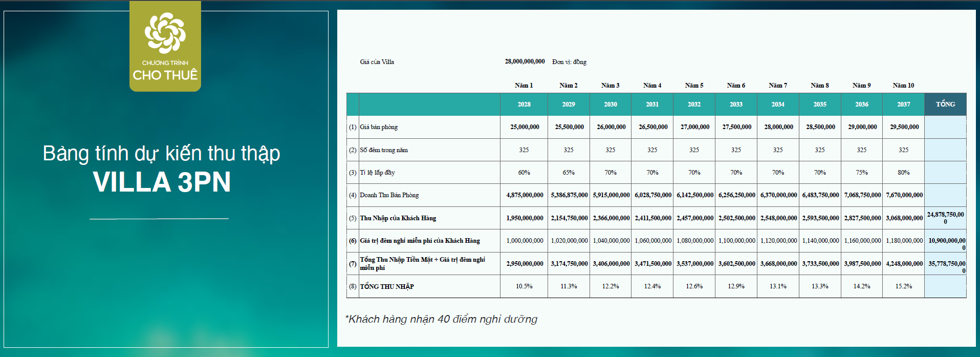
Task: Click room revenue cell 7,670,000,000
Action: (904, 195)
